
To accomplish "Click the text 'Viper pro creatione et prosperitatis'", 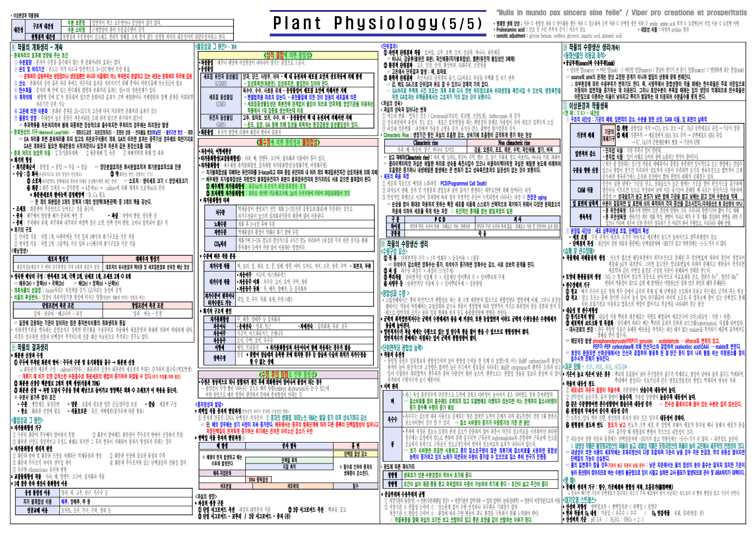I will click(689, 13).
